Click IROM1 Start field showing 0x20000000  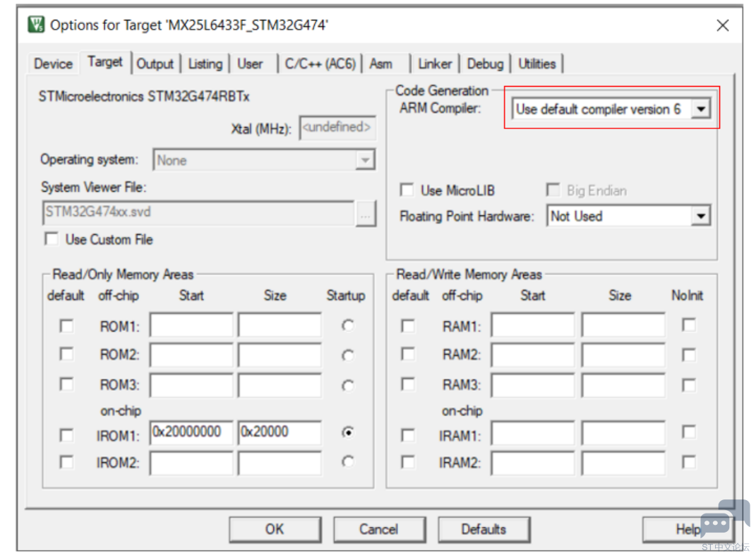tap(191, 432)
